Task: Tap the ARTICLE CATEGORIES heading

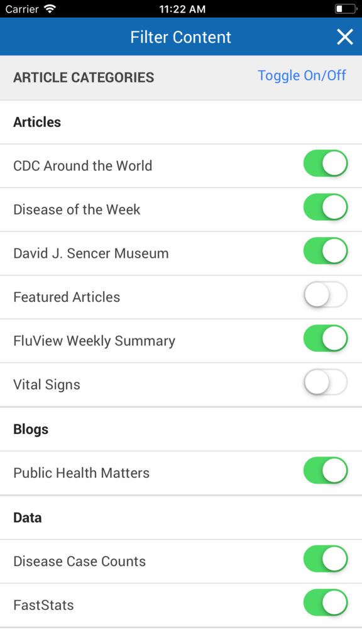Action: [x=84, y=77]
